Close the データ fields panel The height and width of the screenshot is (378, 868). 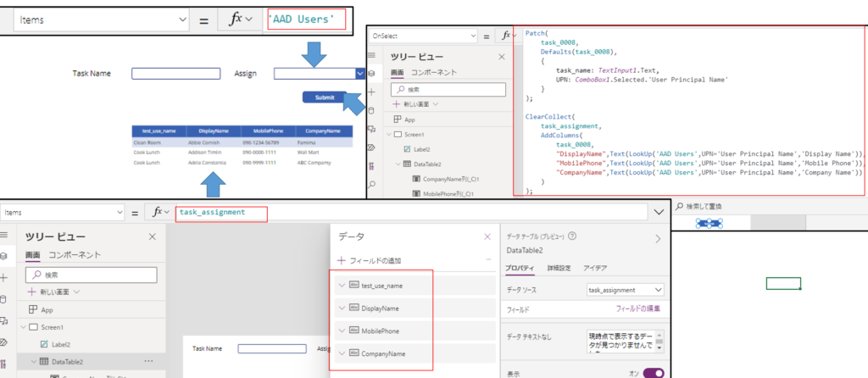click(487, 237)
